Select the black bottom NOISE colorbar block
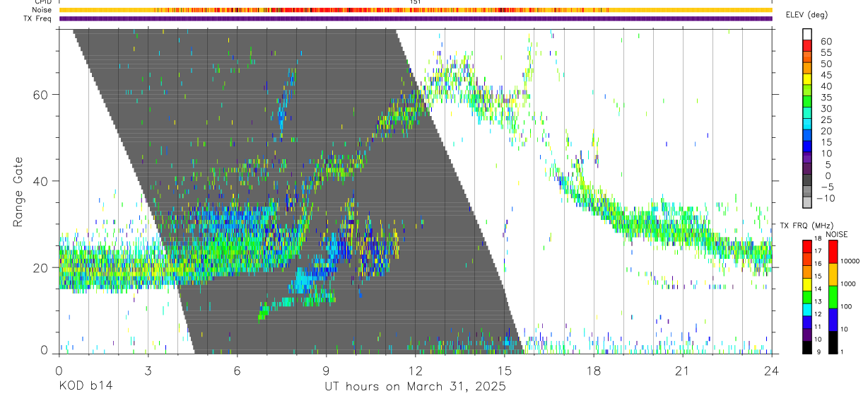The width and height of the screenshot is (868, 401). [x=833, y=341]
